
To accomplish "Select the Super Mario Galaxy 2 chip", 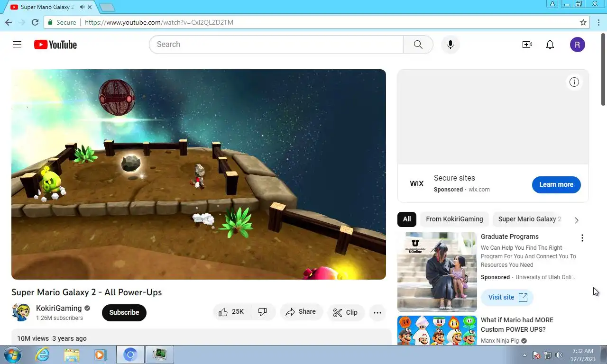I will (530, 219).
